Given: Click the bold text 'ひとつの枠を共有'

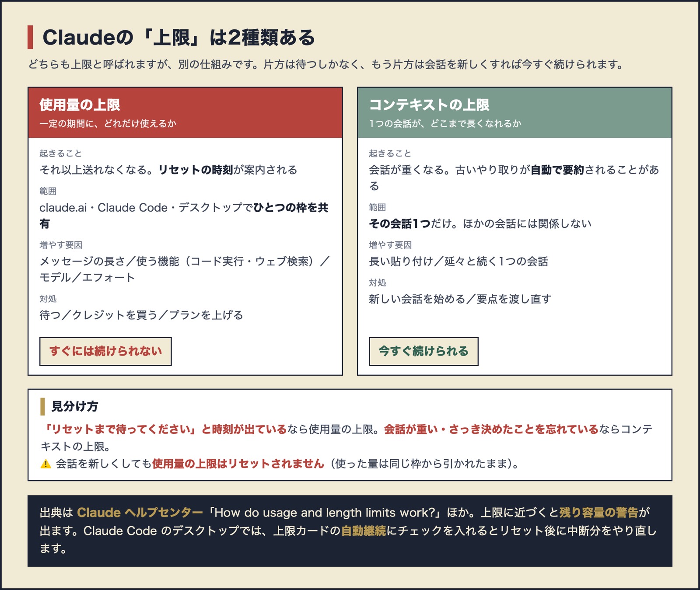Looking at the screenshot, I should (x=184, y=216).
